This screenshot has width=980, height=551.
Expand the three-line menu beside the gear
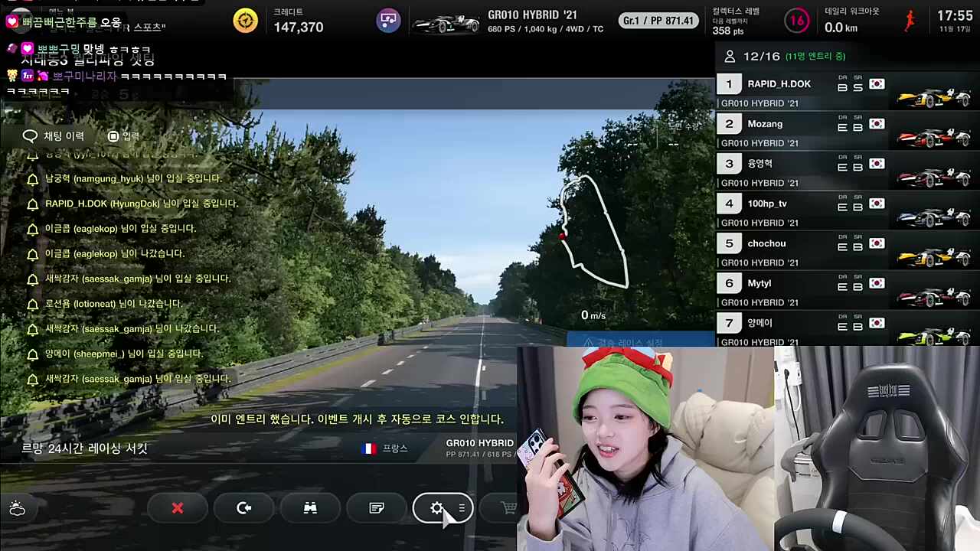[x=461, y=508]
